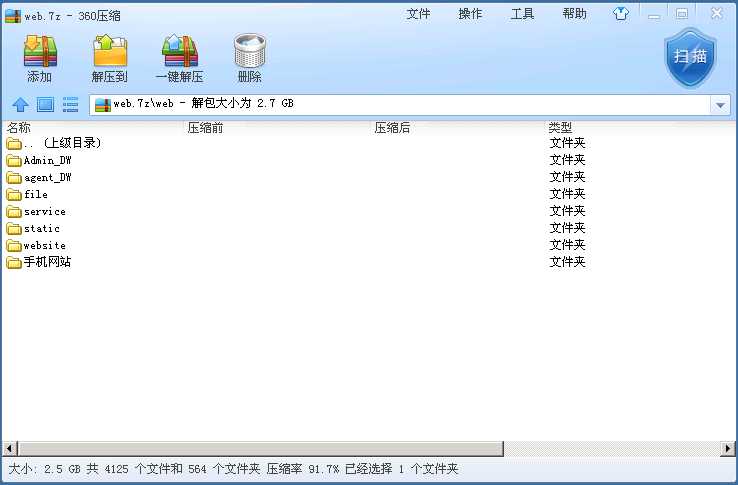Click the blue 扫描 scan shield button

pyautogui.click(x=690, y=57)
